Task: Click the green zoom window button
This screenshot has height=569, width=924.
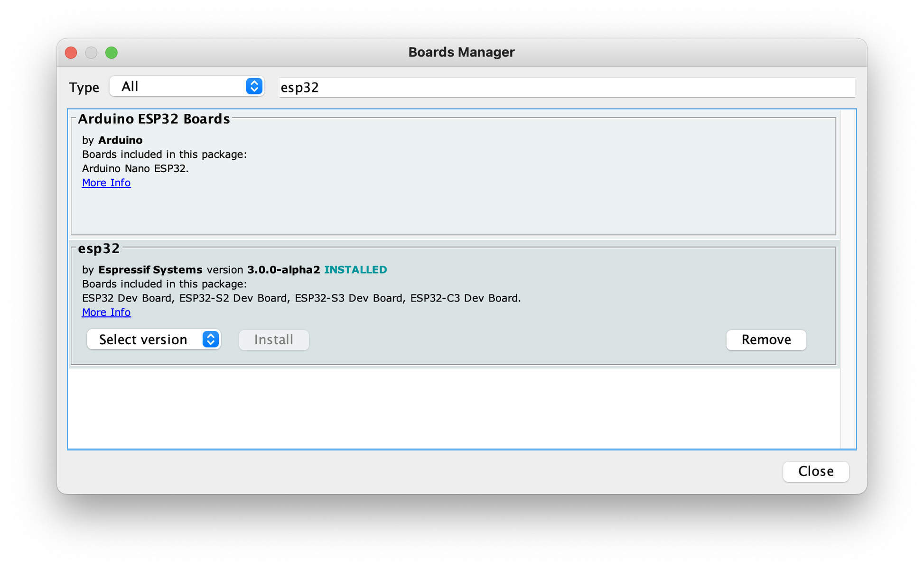Action: pyautogui.click(x=112, y=52)
